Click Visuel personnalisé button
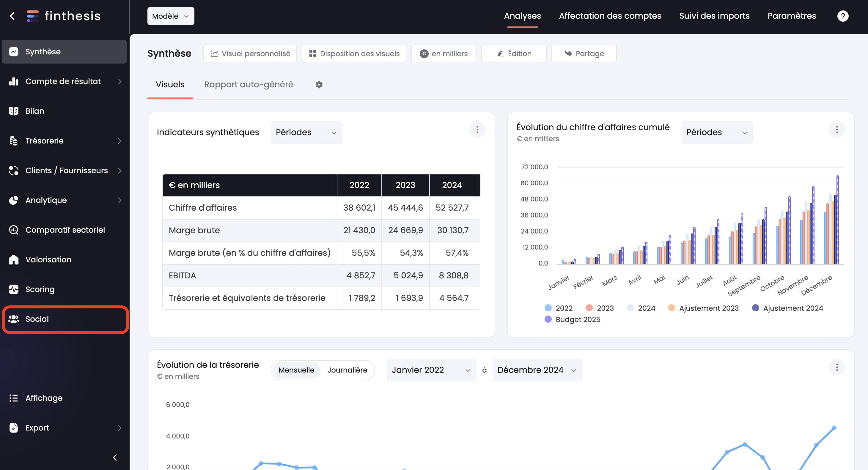 (x=250, y=53)
